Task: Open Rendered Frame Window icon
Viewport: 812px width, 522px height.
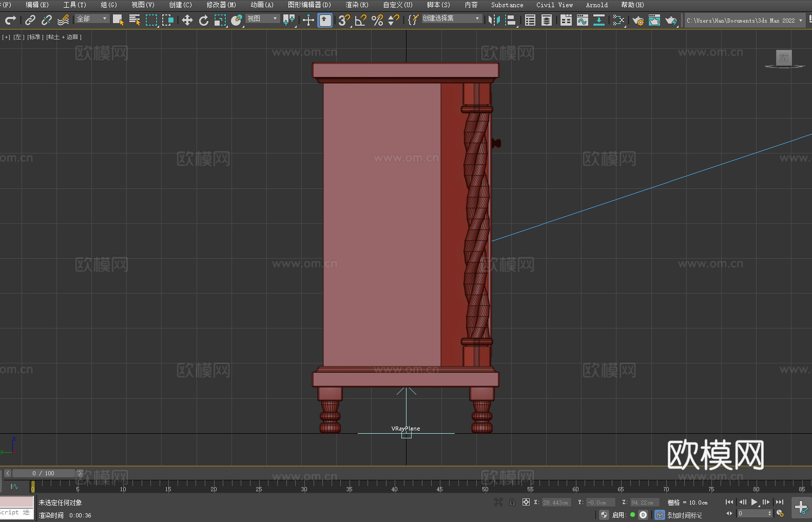Action: [654, 20]
